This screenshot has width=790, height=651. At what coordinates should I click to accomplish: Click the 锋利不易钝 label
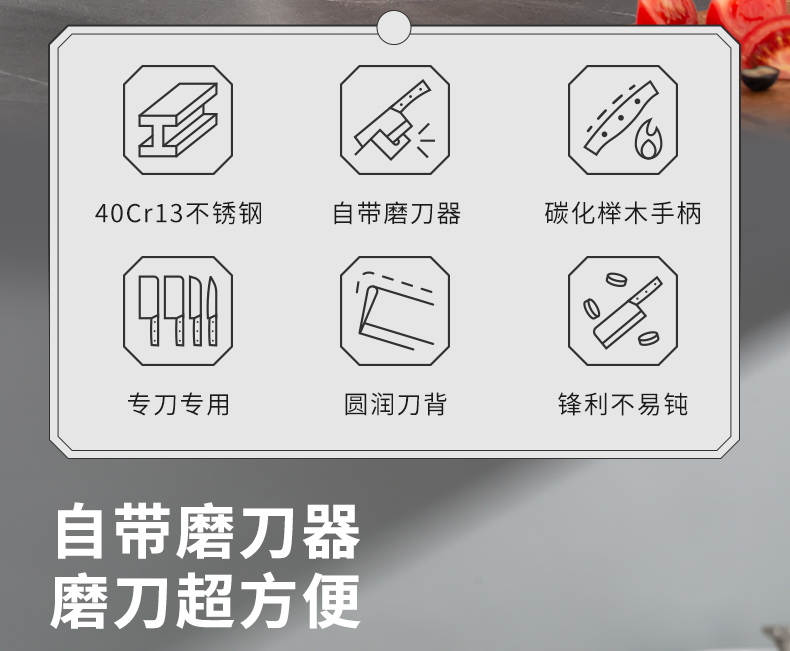(x=623, y=405)
